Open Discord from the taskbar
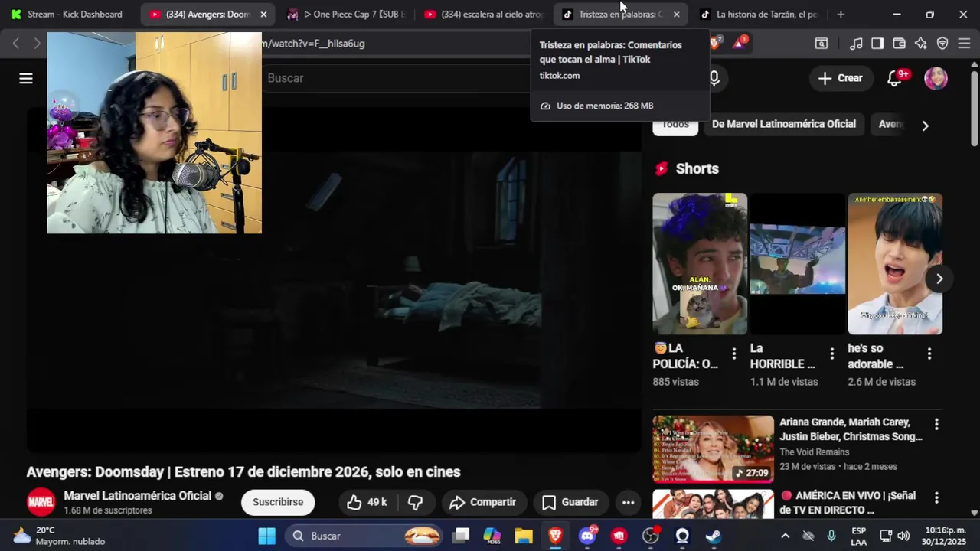This screenshot has width=980, height=551. 587,536
